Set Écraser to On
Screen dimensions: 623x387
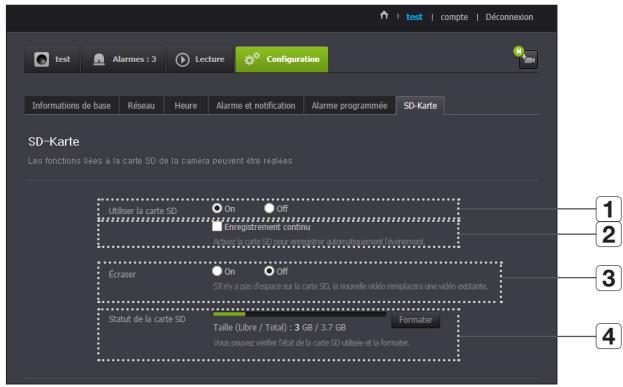[217, 271]
